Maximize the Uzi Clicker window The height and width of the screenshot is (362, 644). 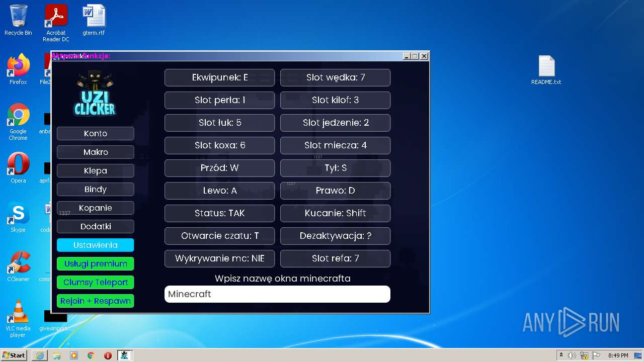pyautogui.click(x=415, y=56)
